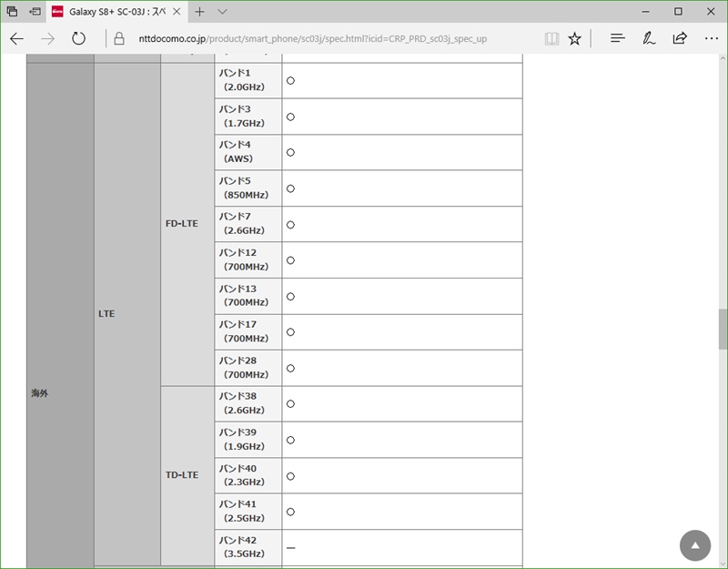This screenshot has width=728, height=569.
Task: Go back to the previous page
Action: [x=17, y=38]
